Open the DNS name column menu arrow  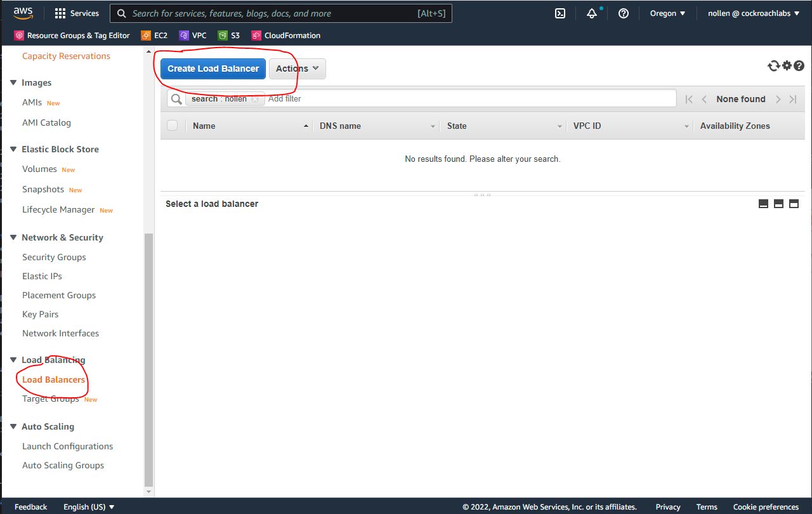[x=433, y=126]
